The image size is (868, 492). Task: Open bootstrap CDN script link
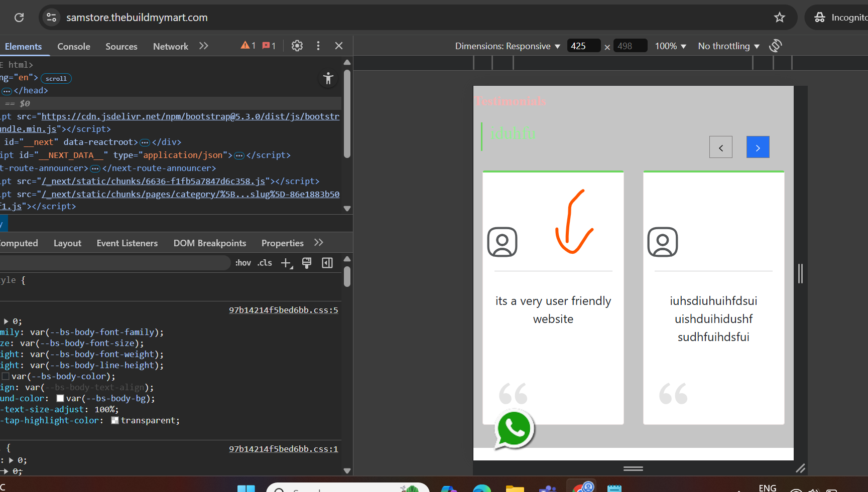click(190, 116)
